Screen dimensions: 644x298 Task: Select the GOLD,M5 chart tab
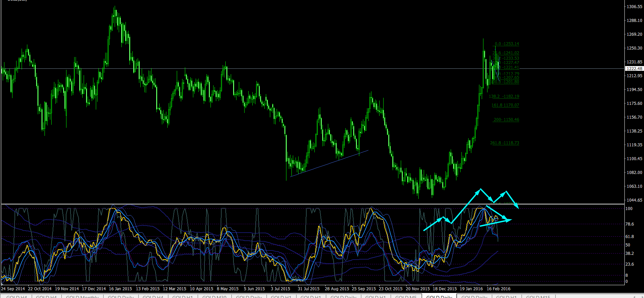click(x=406, y=297)
